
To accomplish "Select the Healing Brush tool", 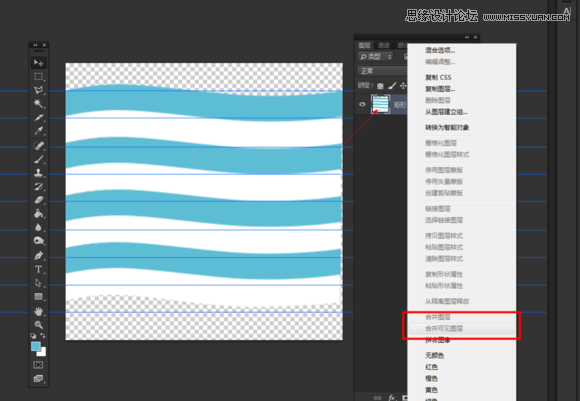I will [x=38, y=145].
